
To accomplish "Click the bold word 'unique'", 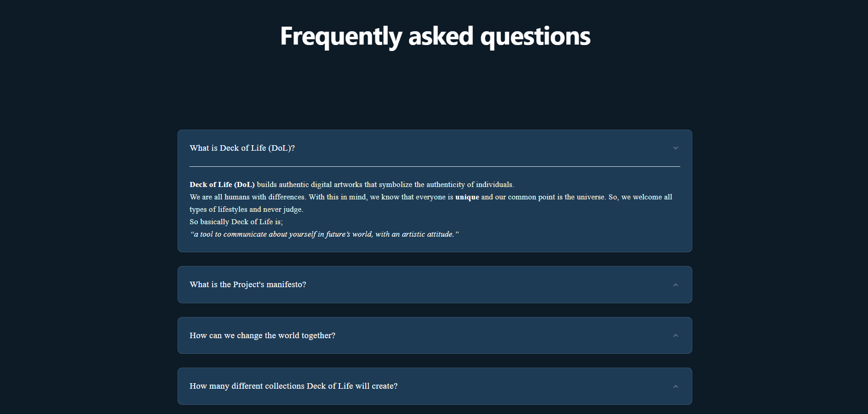I will tap(467, 197).
